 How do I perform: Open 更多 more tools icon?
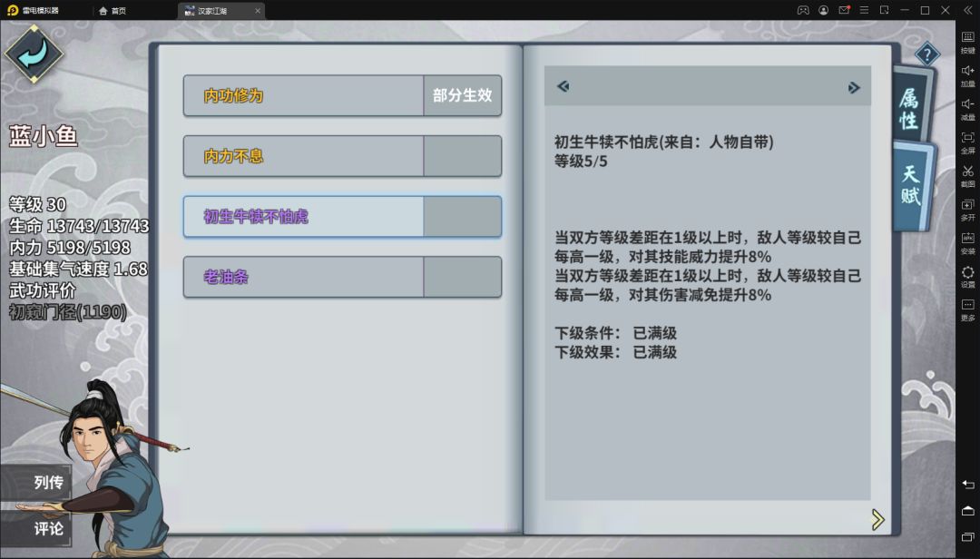[x=967, y=310]
